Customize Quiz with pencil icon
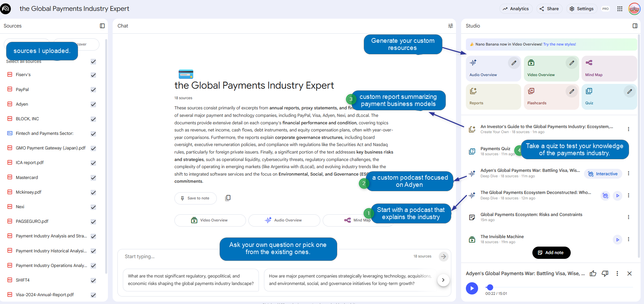Image resolution: width=644 pixels, height=304 pixels. (x=629, y=91)
